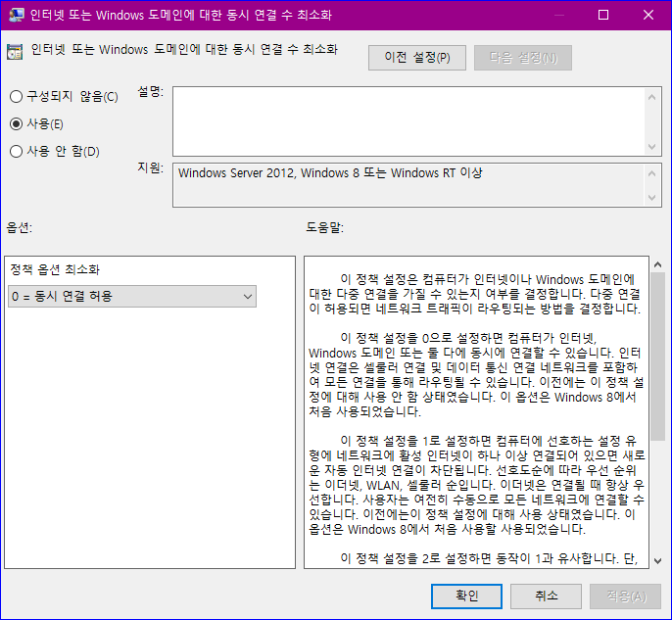The image size is (672, 620).
Task: Click the window title bar icon
Action: (17, 15)
